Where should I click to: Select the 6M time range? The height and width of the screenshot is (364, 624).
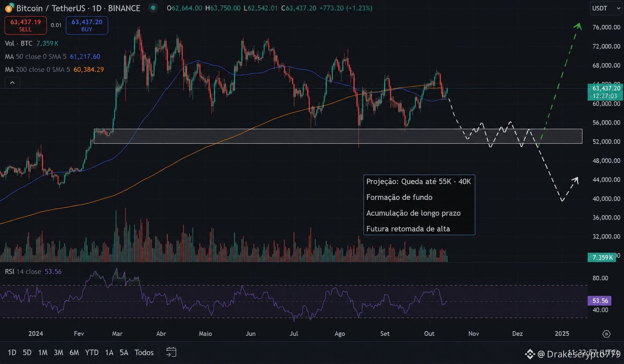[x=74, y=353]
